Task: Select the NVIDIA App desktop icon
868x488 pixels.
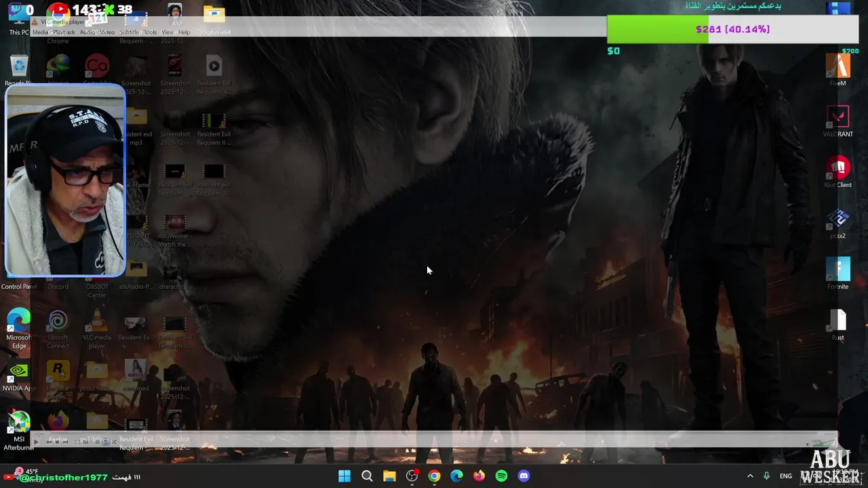Action: tap(19, 376)
